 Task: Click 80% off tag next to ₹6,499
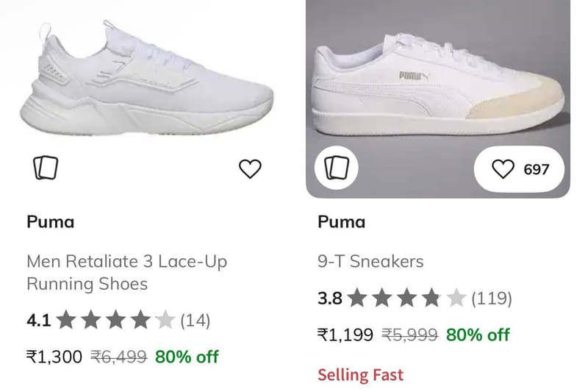coord(187,357)
